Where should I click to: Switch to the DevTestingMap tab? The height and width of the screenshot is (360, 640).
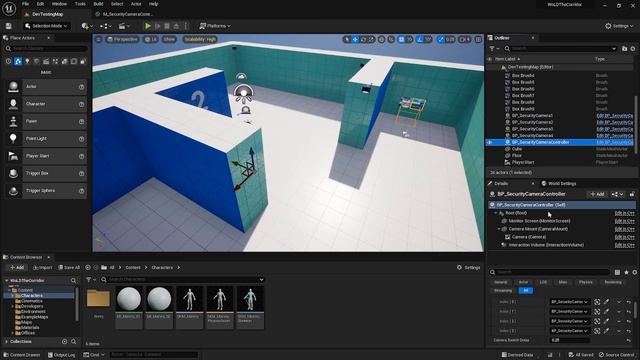click(48, 14)
